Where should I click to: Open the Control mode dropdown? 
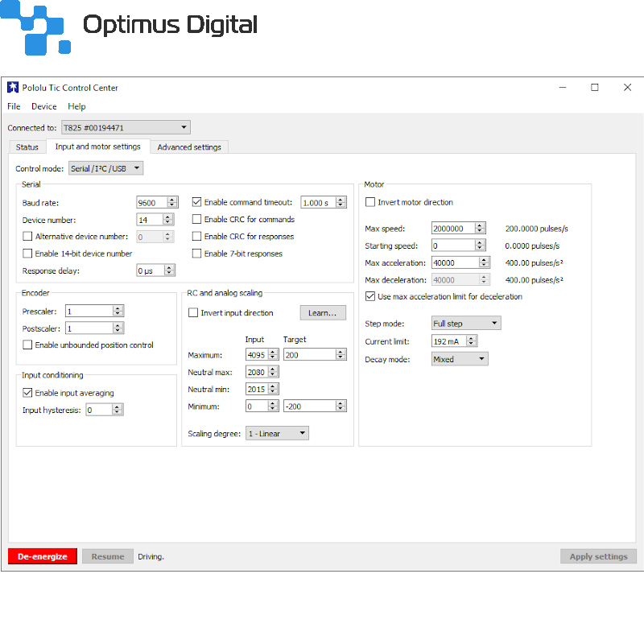click(x=105, y=168)
